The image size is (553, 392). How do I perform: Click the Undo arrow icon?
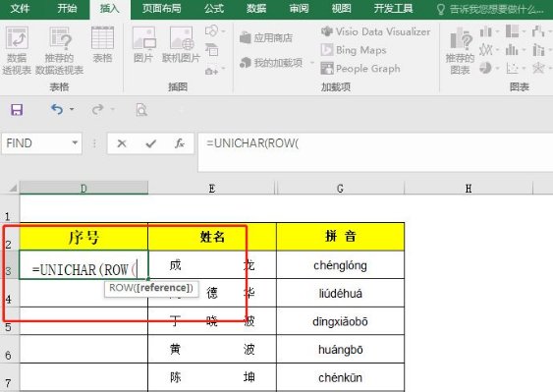point(56,109)
